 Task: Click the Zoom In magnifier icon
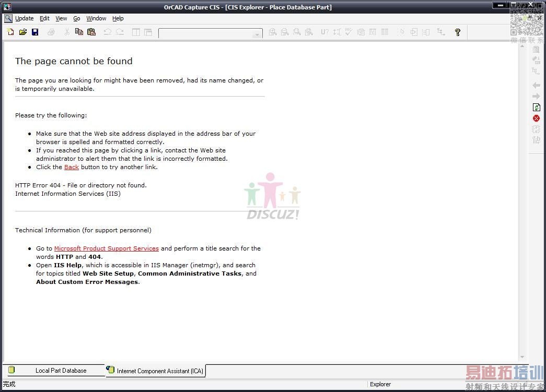[273, 32]
